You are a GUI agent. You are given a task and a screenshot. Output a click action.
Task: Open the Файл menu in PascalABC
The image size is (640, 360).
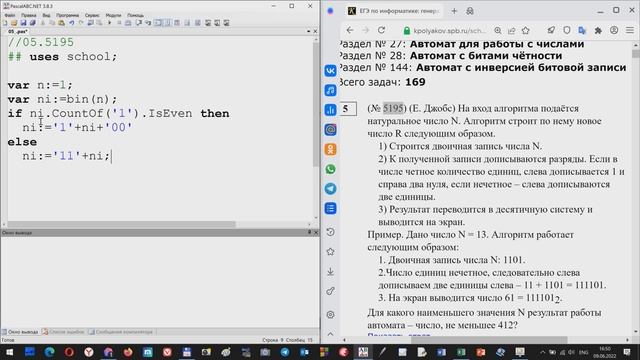pos(10,15)
